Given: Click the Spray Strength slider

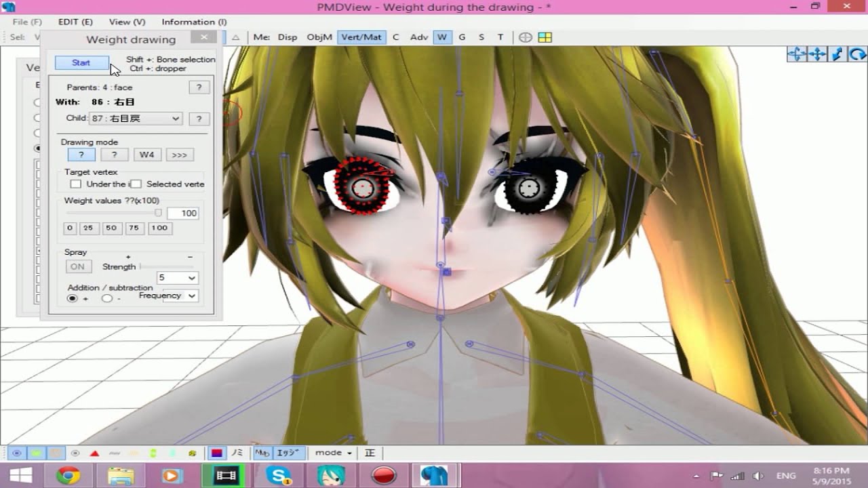Looking at the screenshot, I should (166, 266).
